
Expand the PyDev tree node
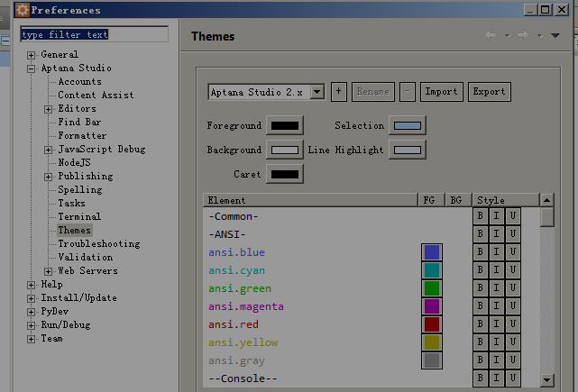click(31, 313)
